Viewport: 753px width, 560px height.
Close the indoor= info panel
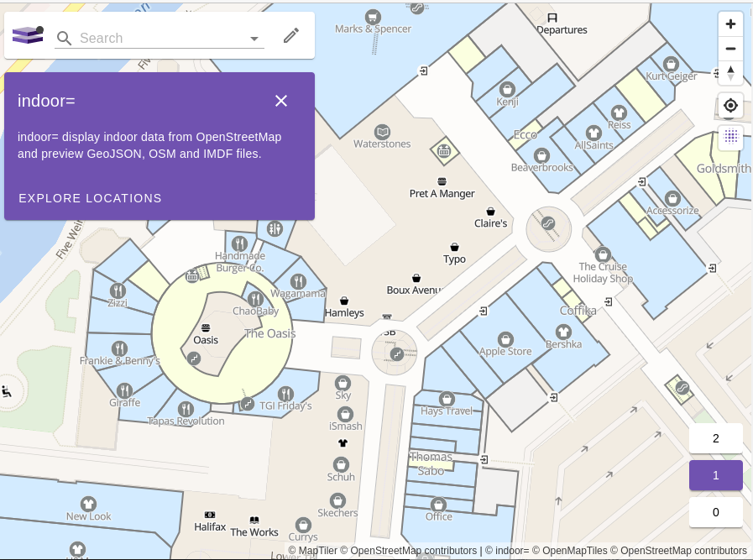(x=281, y=101)
